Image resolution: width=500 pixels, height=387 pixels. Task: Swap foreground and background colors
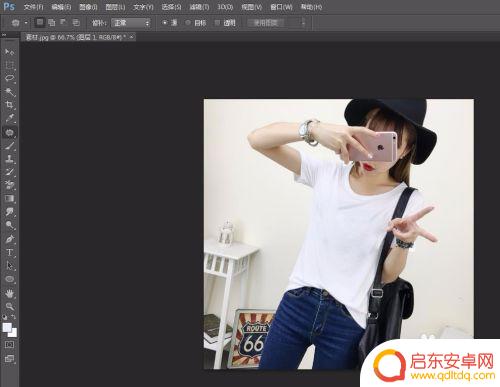13,317
